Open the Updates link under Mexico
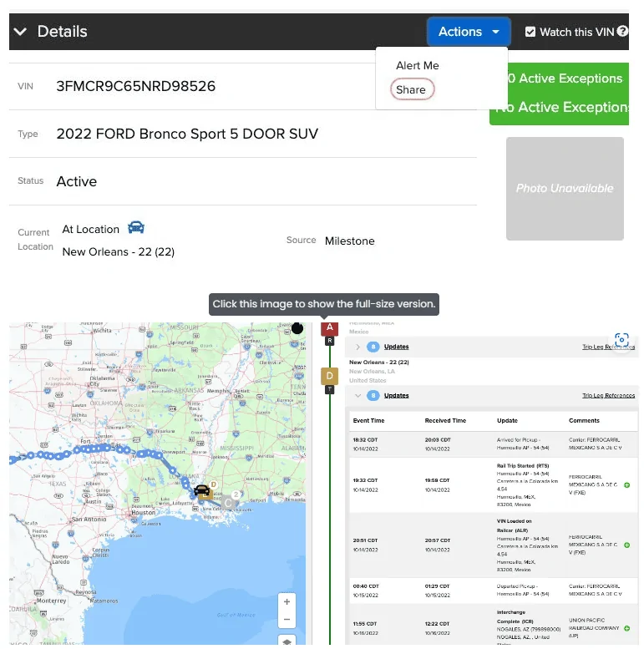 pos(396,347)
